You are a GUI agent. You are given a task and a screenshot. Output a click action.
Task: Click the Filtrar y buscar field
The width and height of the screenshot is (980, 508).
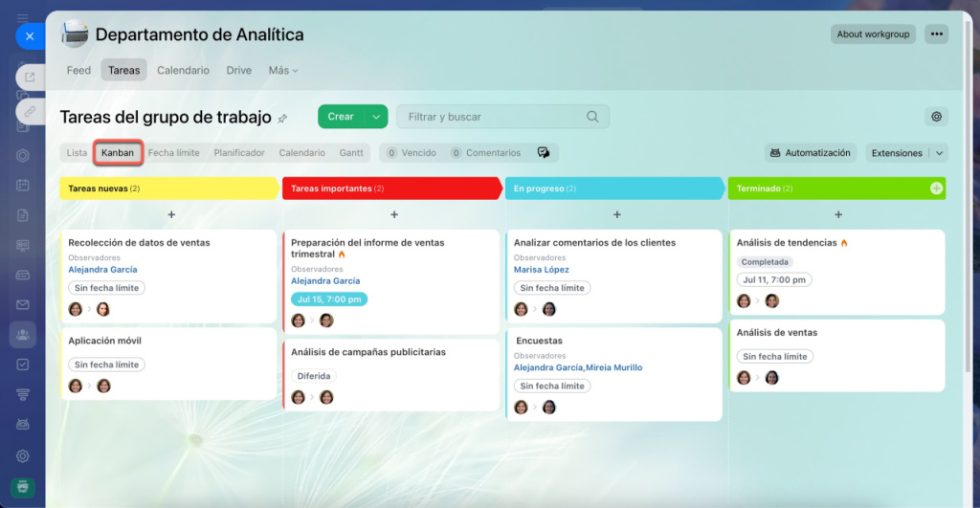tap(493, 117)
